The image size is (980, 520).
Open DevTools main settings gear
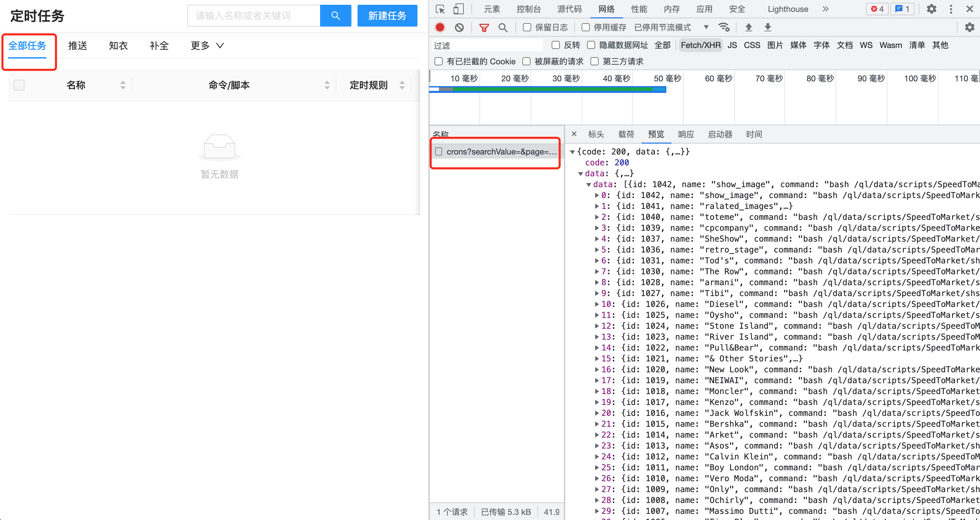click(931, 9)
